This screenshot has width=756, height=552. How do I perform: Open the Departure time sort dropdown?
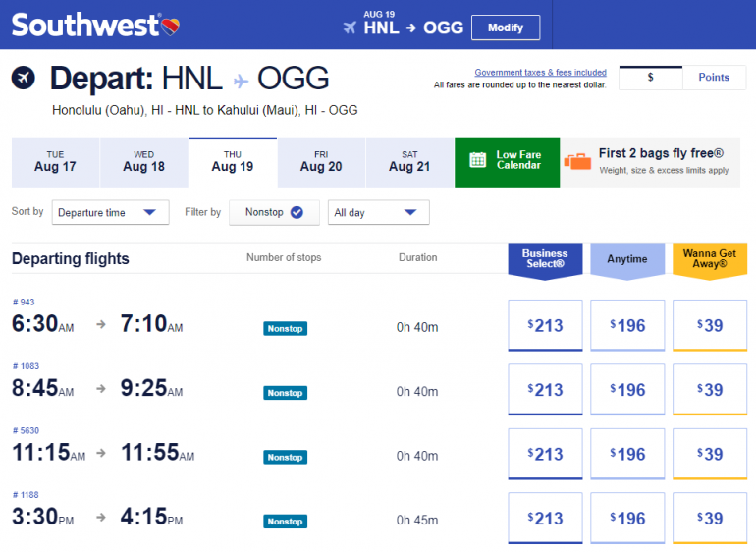click(x=110, y=212)
